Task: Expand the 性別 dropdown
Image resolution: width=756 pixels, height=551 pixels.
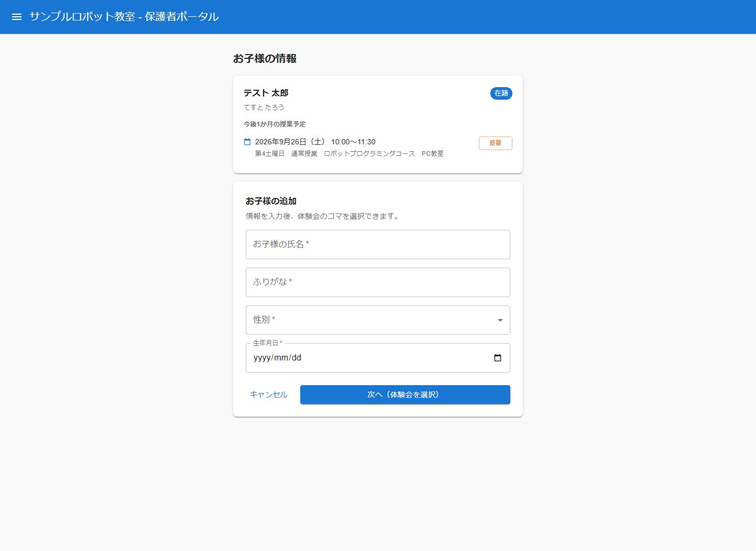Action: 378,320
